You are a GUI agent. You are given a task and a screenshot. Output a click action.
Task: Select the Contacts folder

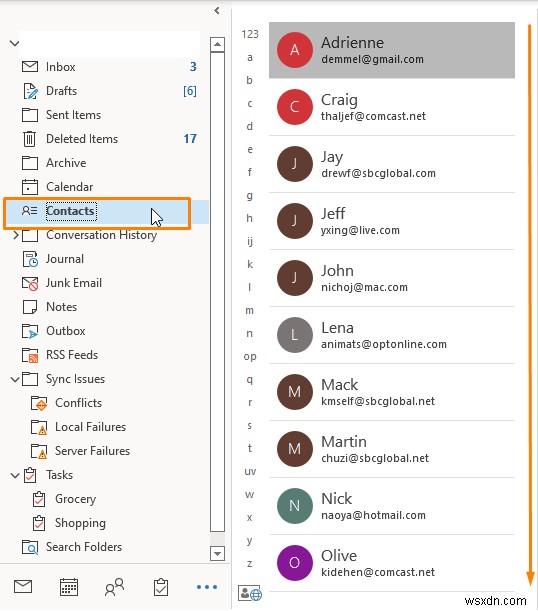coord(107,211)
